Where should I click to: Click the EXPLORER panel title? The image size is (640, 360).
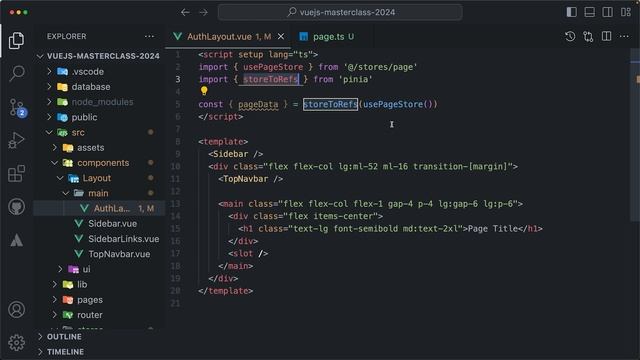click(x=67, y=36)
